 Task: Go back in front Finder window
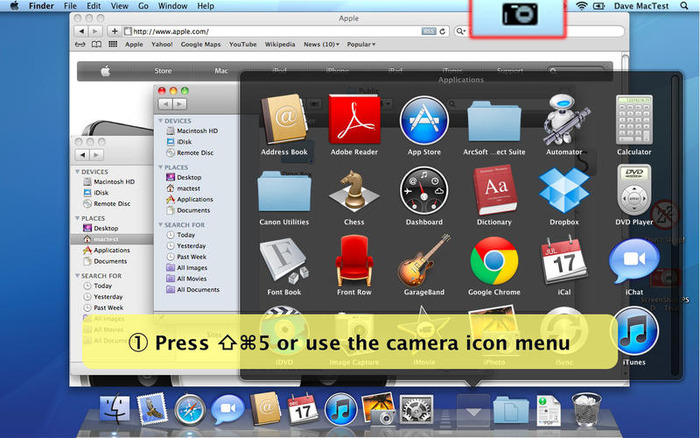[x=165, y=104]
